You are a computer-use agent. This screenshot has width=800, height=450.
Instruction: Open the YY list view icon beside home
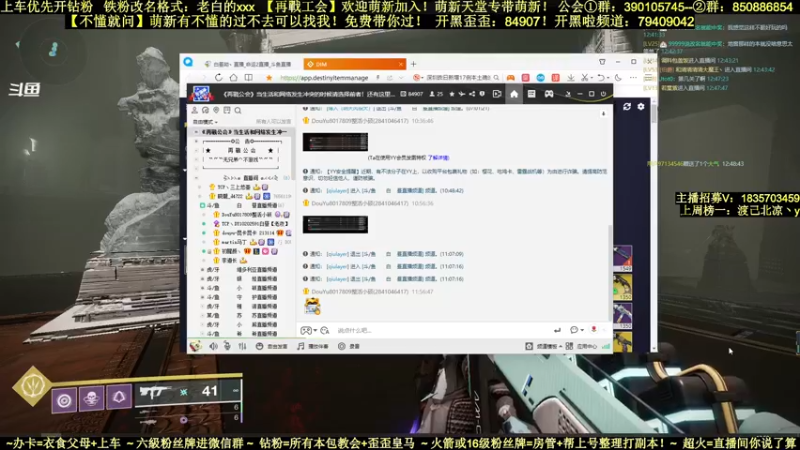[x=531, y=94]
